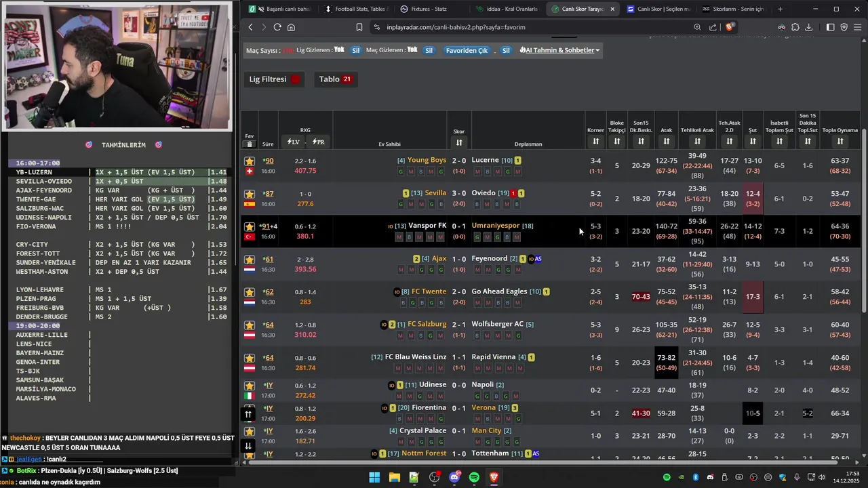The image size is (868, 488).
Task: Sort by the Şut column arrows
Action: pos(753,141)
